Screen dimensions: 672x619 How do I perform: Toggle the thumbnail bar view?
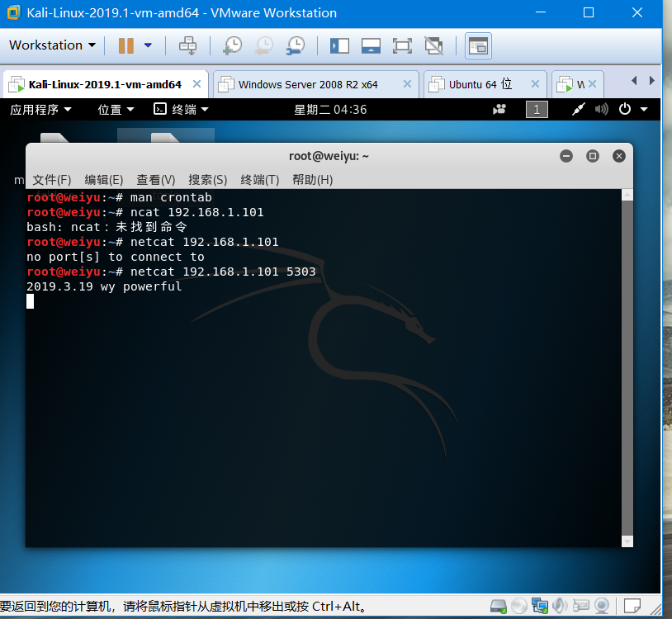pyautogui.click(x=371, y=45)
